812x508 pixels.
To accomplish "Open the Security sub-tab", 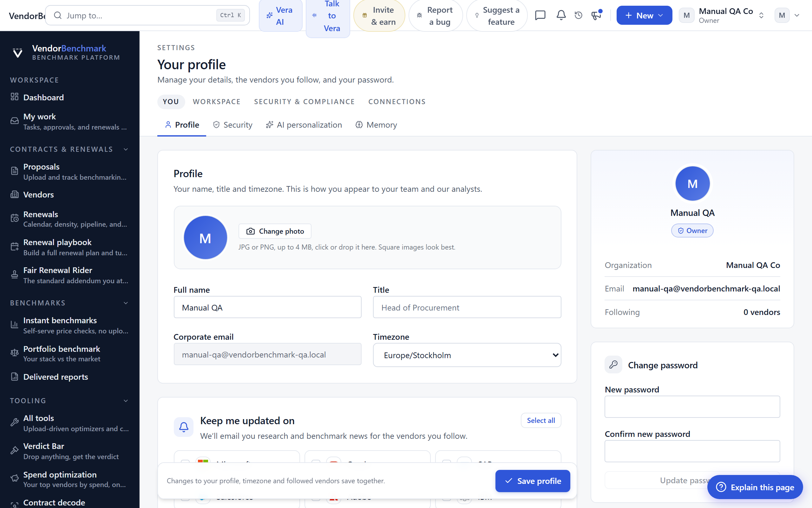I will click(x=232, y=125).
